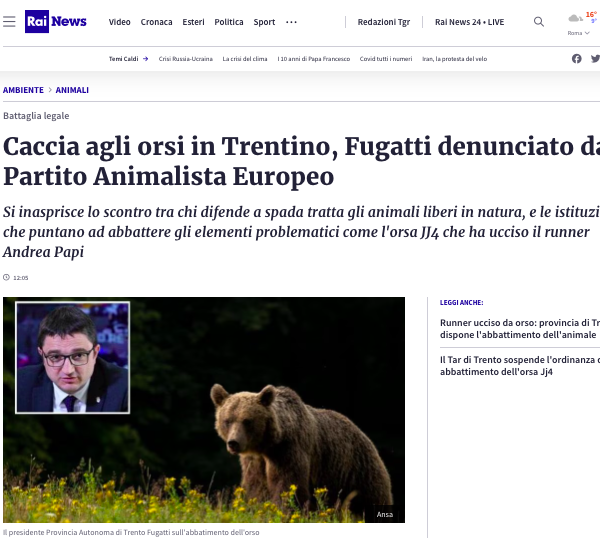This screenshot has height=538, width=600.
Task: Expand the Roma location dropdown
Action: 578,33
